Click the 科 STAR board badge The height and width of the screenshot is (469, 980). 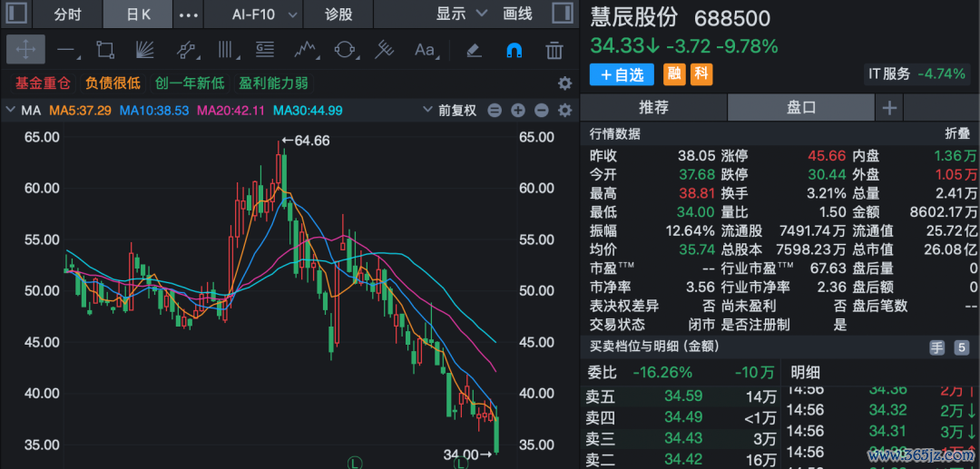[x=701, y=74]
